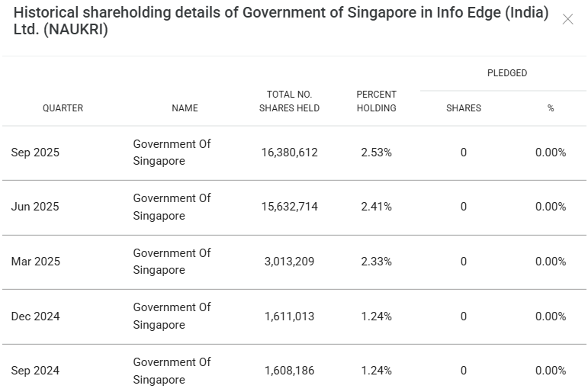The image size is (588, 392).
Task: Close the shareholding details dialog
Action: point(567,20)
